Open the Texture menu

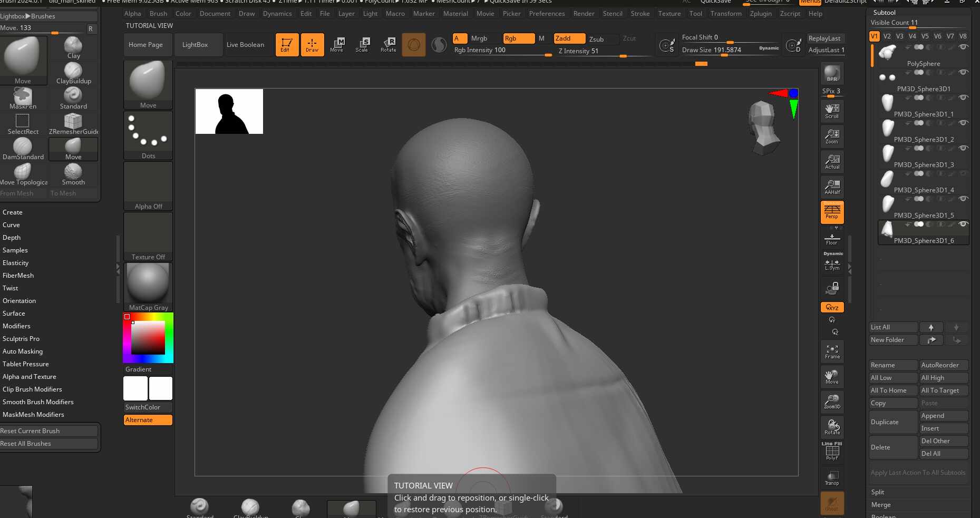point(669,14)
